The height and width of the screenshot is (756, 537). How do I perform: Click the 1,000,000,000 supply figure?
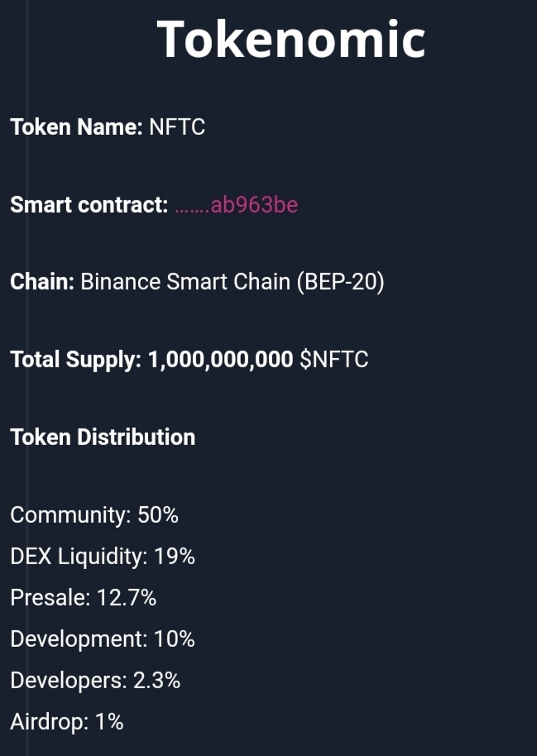(x=220, y=360)
